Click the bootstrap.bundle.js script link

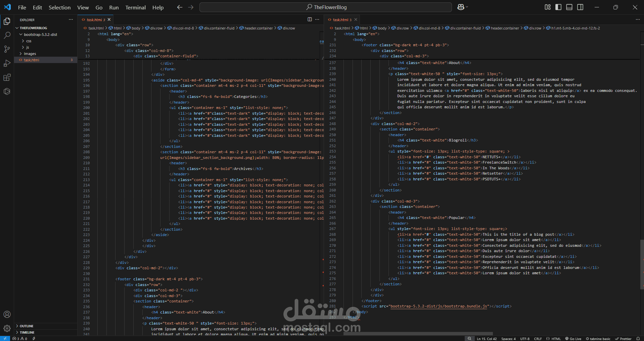pyautogui.click(x=439, y=306)
